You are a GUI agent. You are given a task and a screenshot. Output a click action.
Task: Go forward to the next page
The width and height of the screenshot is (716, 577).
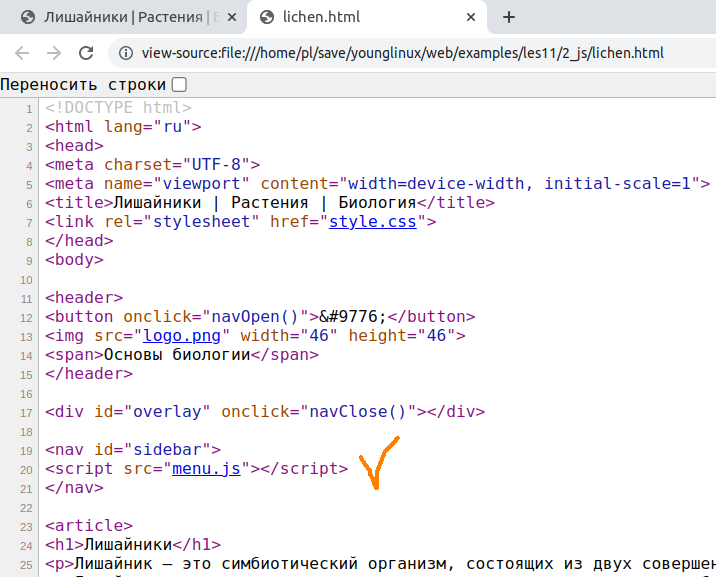54,53
